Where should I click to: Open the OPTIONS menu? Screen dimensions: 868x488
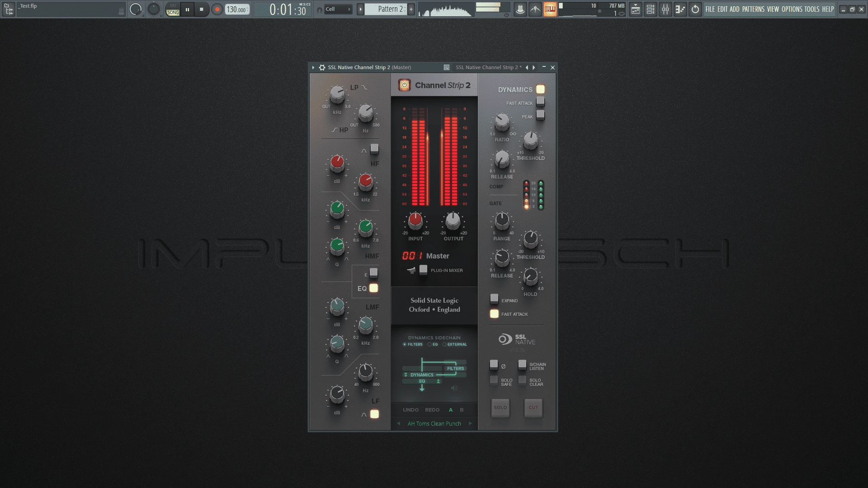pyautogui.click(x=792, y=9)
